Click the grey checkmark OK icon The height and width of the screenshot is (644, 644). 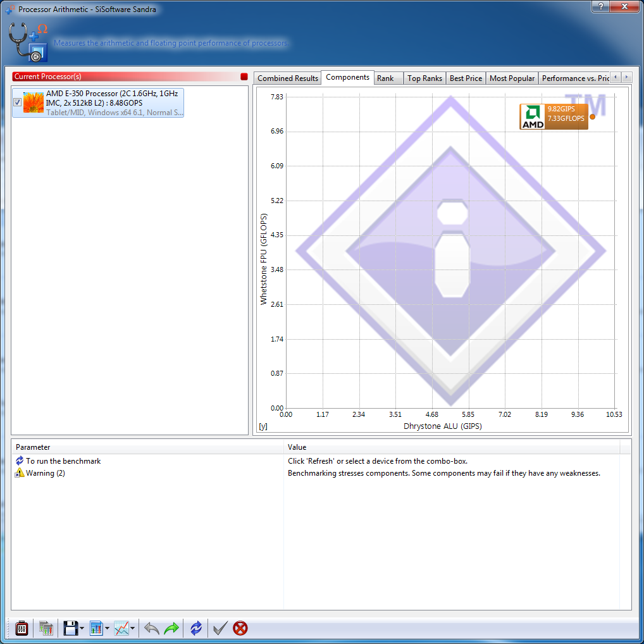click(220, 628)
